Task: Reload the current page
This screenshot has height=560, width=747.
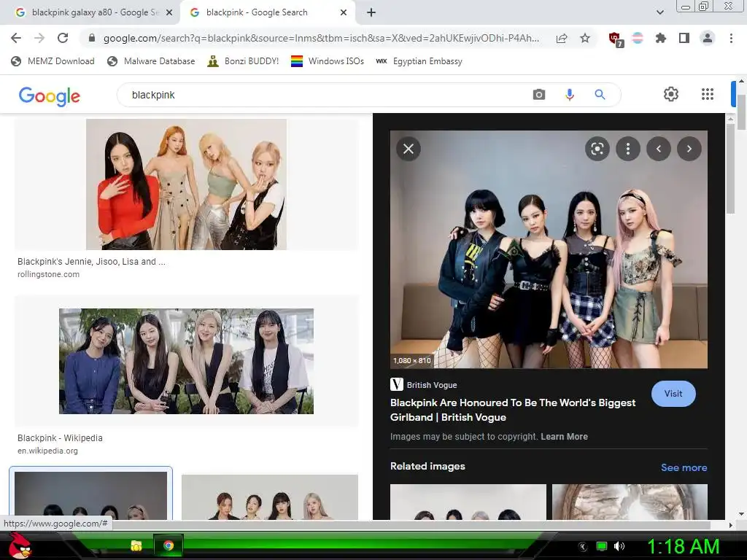Action: tap(63, 38)
